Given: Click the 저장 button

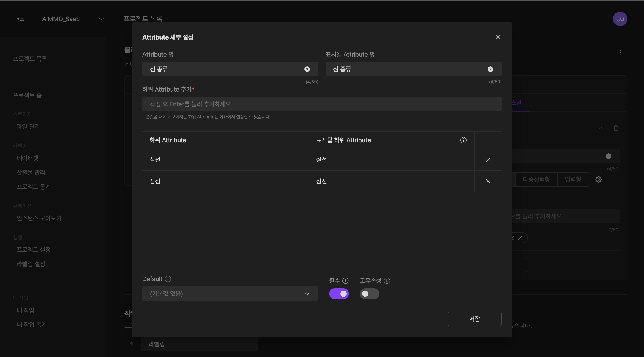Looking at the screenshot, I should coord(474,319).
